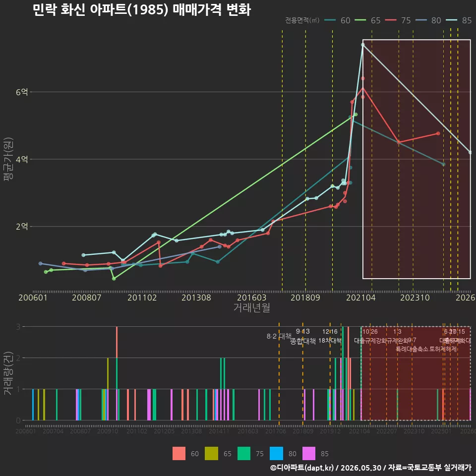Click the 8·2 대책 policy marker label
The image size is (476, 476).
(x=279, y=336)
